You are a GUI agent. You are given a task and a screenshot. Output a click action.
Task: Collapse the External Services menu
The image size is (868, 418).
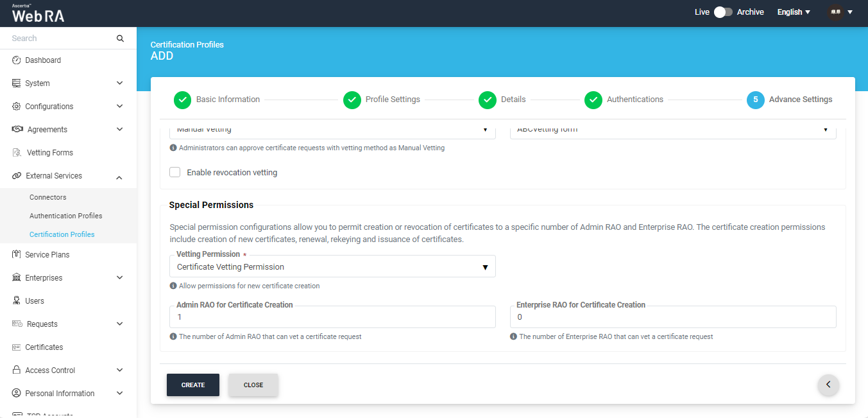119,177
